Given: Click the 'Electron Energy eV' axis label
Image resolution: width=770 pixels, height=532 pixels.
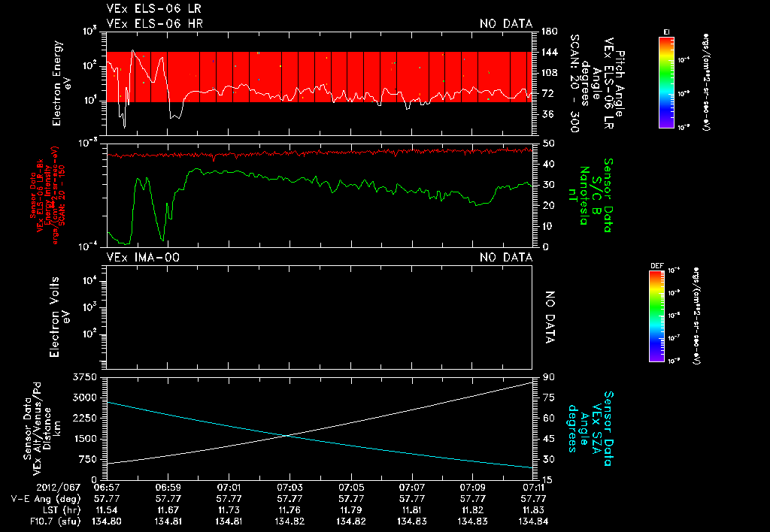Looking at the screenshot, I should click(x=62, y=83).
